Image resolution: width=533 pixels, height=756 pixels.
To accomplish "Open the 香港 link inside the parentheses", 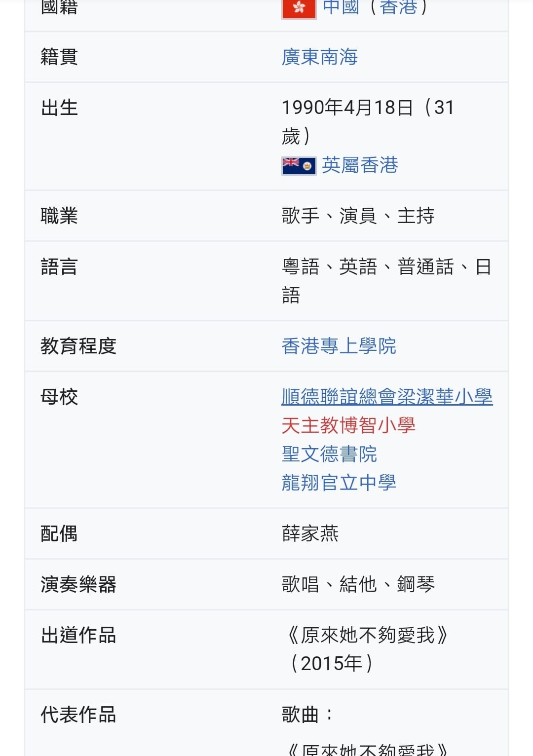I will [x=399, y=7].
